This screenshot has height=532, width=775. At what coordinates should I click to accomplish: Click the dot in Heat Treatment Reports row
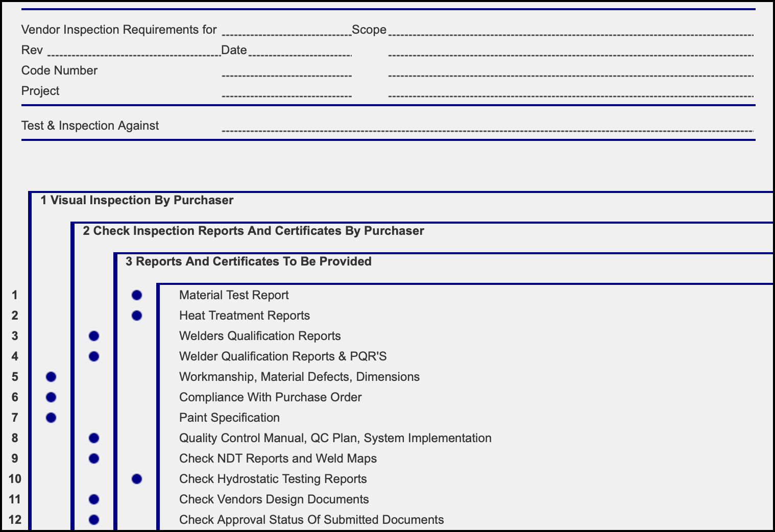tap(136, 316)
